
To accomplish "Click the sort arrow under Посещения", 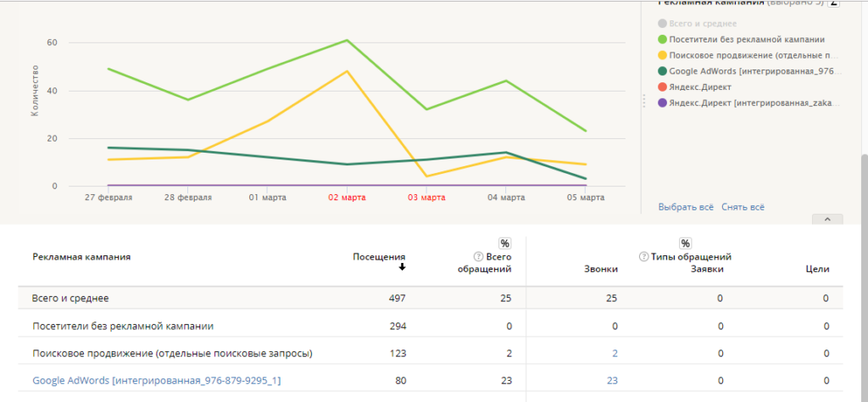I will (x=402, y=267).
